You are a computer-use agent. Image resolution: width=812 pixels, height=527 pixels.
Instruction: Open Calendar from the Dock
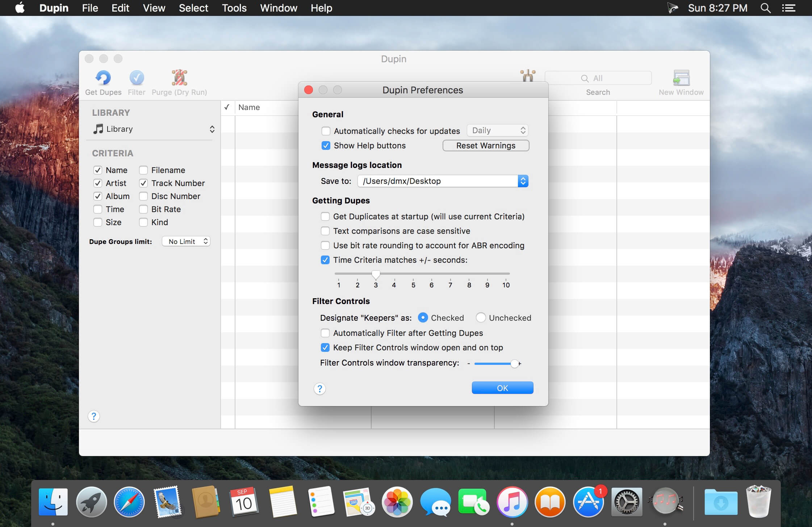point(244,502)
